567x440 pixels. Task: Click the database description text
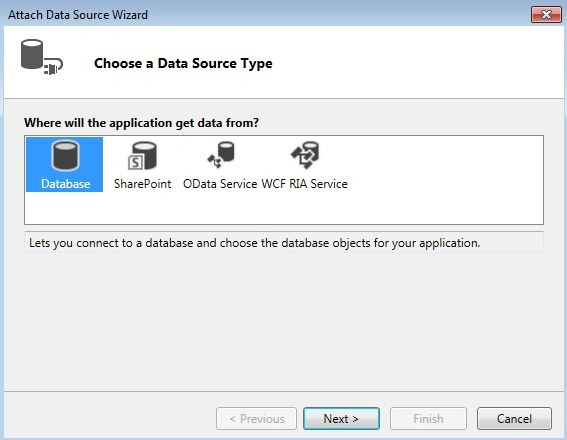[x=255, y=243]
